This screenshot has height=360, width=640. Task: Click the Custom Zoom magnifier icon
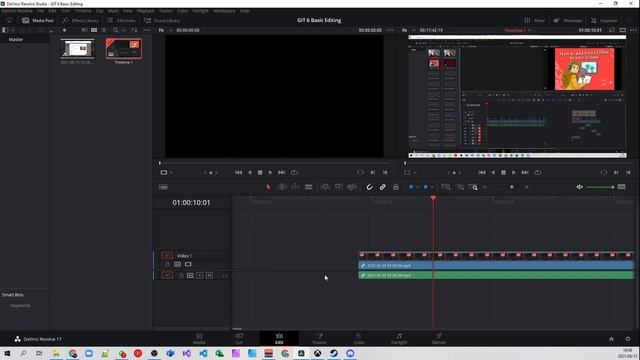474,187
